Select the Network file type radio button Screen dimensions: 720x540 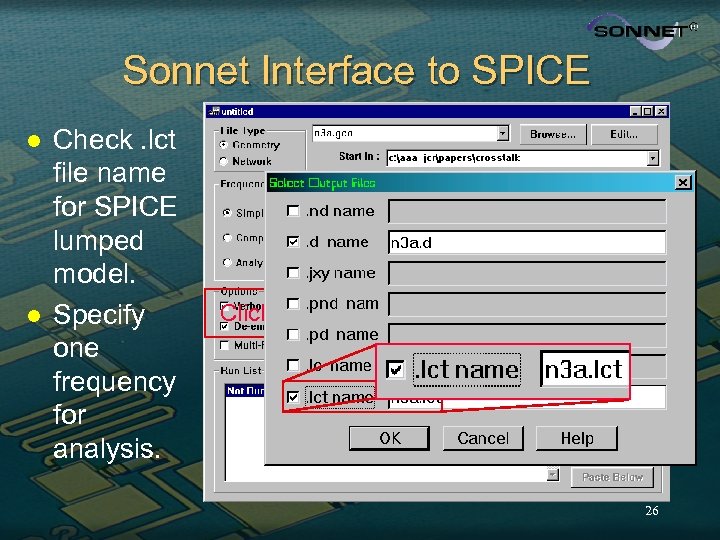224,161
